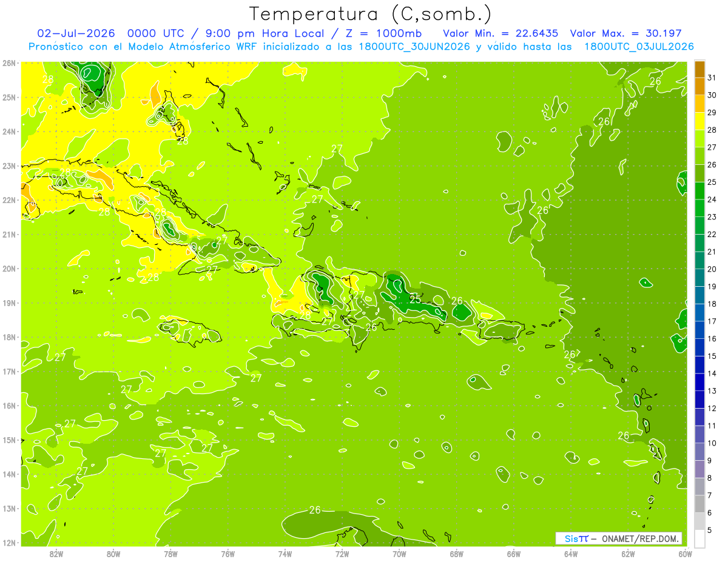Click the 'Valor Min. = 22.6435' value
The image size is (728, 562).
coord(500,33)
